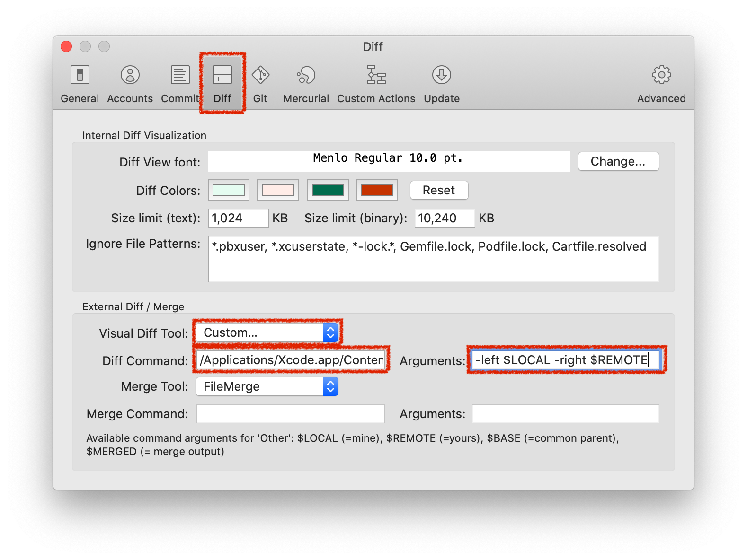Click the Change... font button
The image size is (747, 560).
[x=618, y=161]
